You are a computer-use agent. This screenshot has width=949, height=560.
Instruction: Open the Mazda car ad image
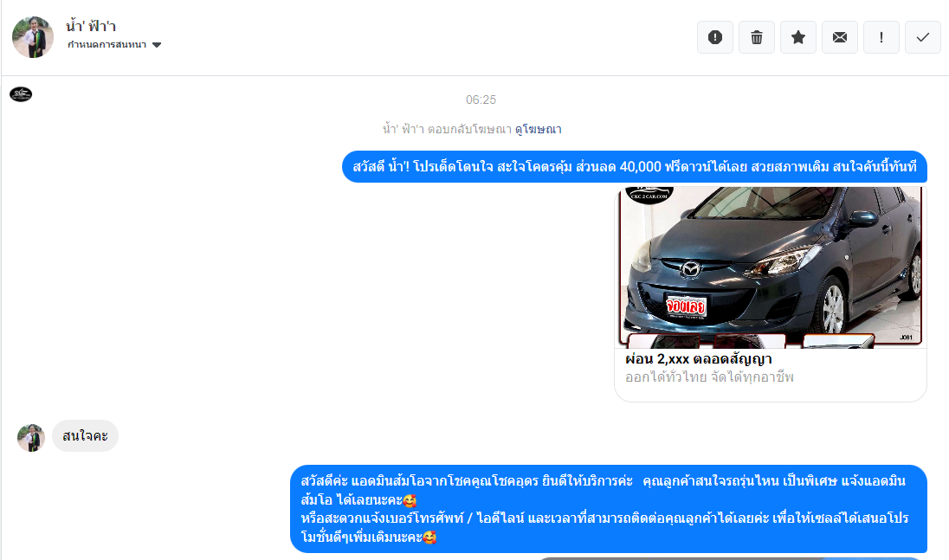771,267
